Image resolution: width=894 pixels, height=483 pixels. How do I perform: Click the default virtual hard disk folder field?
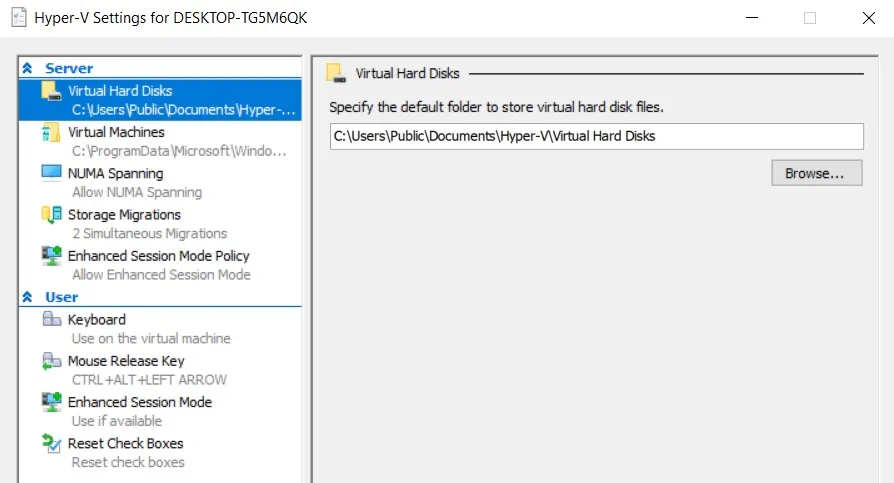pos(596,136)
